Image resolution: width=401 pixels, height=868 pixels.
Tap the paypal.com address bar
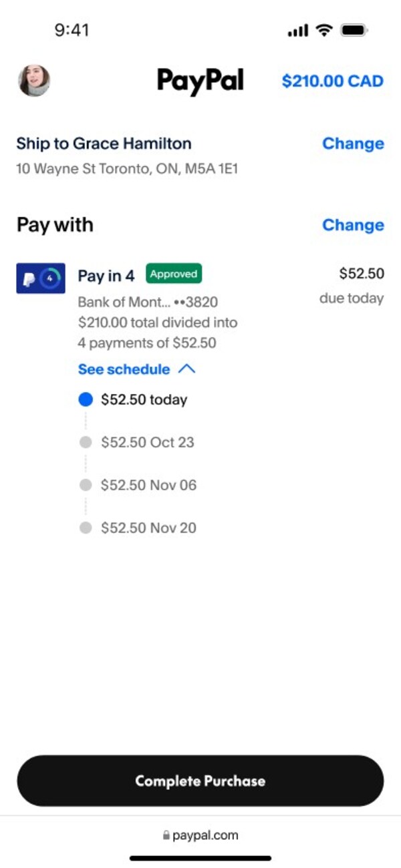[200, 835]
